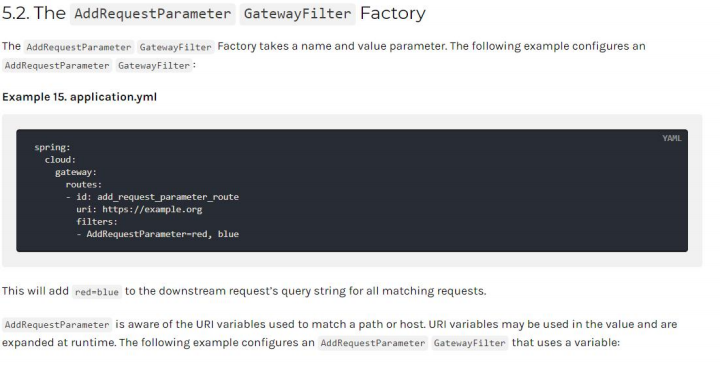Click the 'gateway:' line in code block

pos(76,172)
